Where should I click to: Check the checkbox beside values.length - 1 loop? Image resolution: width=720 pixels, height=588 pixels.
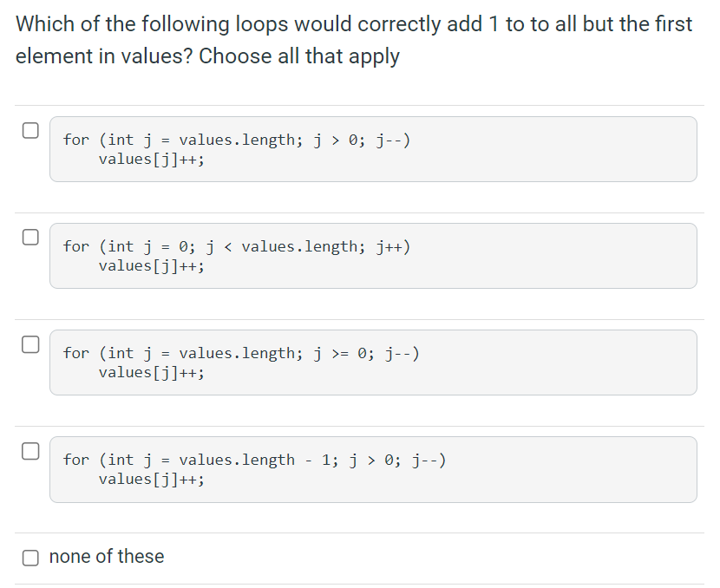30,449
